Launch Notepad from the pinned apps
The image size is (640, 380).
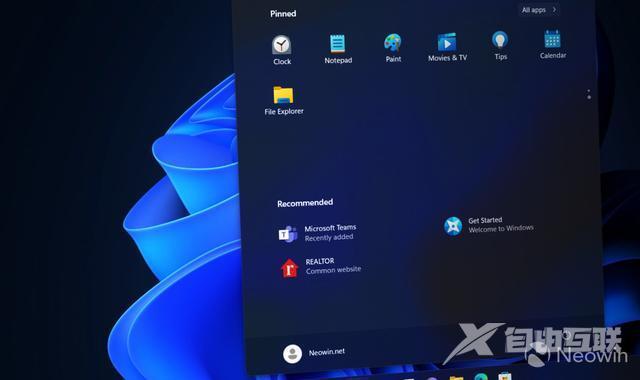pos(338,49)
